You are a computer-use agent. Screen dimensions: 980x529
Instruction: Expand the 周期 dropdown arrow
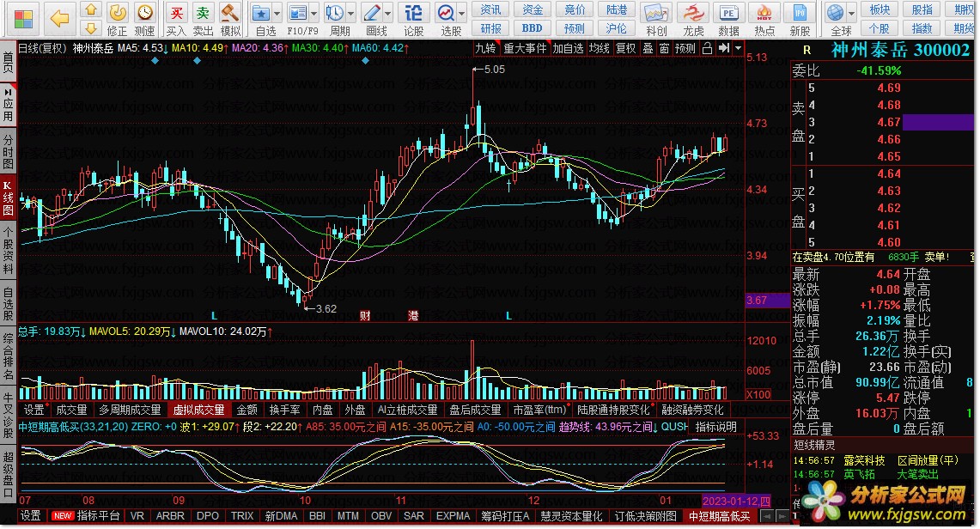(350, 13)
